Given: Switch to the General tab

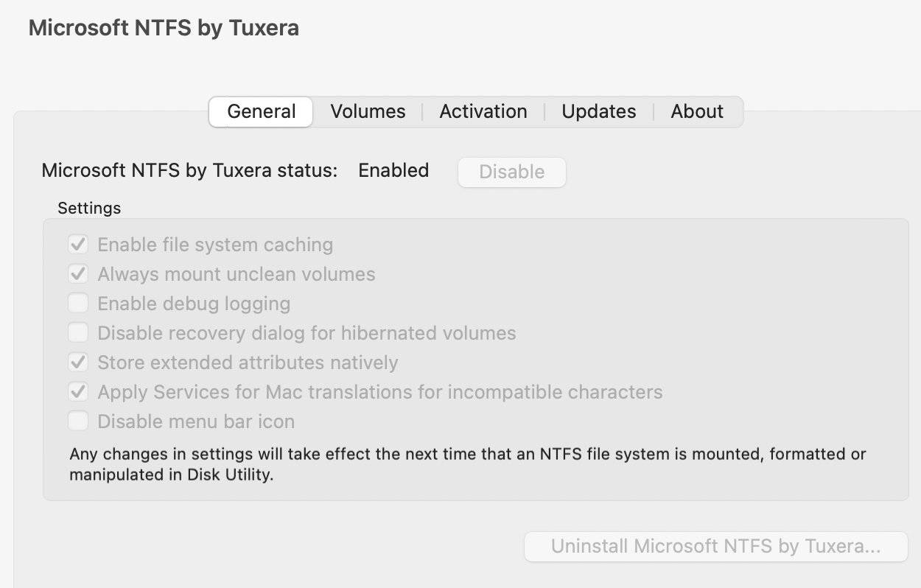Looking at the screenshot, I should pyautogui.click(x=261, y=112).
